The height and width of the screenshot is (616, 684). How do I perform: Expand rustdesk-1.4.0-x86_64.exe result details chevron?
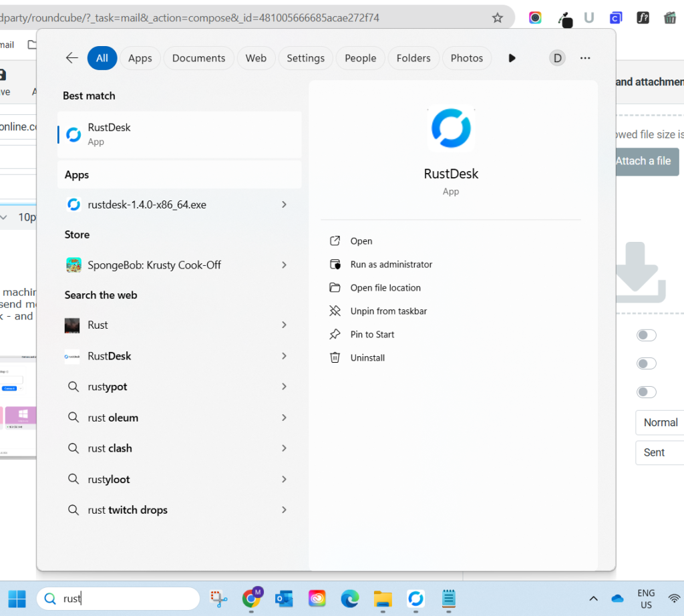tap(284, 204)
